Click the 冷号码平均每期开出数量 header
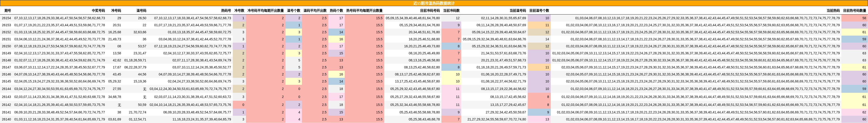Screen dimensions: 868x123 tap(266, 11)
